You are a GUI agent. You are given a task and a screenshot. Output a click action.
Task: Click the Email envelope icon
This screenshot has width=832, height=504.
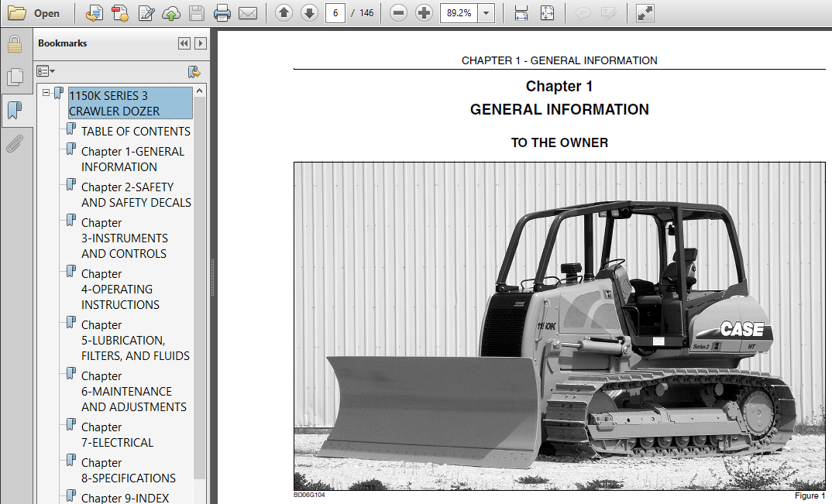248,13
